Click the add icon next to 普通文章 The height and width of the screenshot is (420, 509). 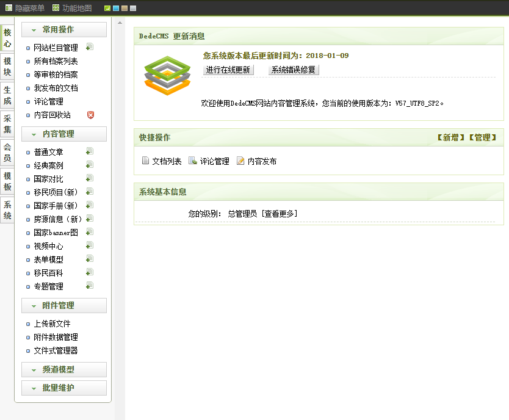click(90, 151)
